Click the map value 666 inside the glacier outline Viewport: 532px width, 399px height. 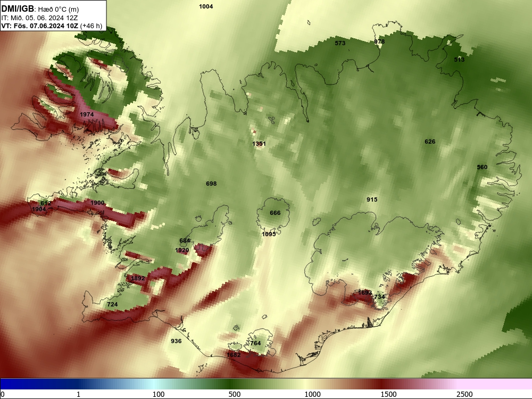coord(275,213)
